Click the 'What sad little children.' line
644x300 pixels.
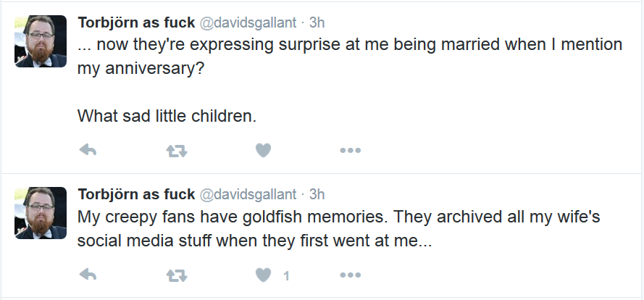(167, 116)
